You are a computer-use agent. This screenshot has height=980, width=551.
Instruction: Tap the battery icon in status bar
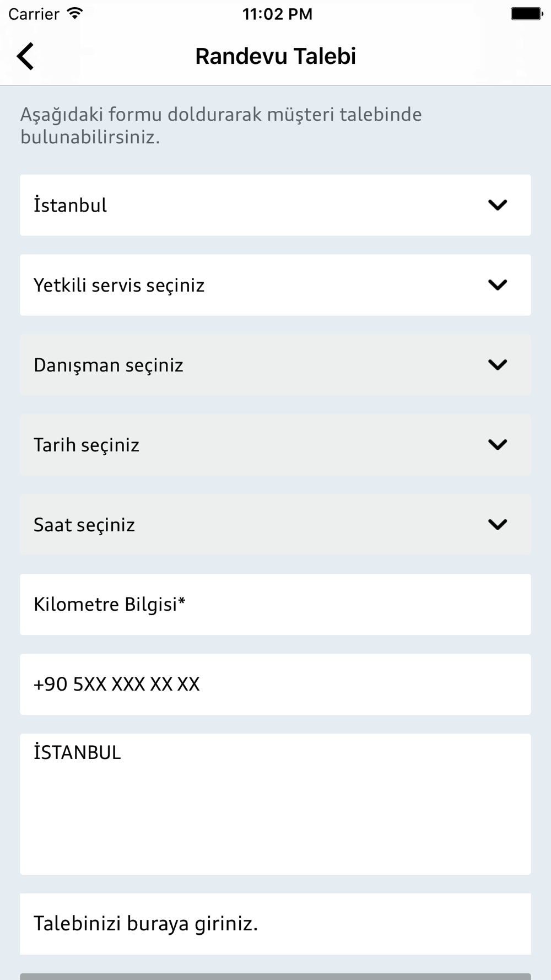click(526, 14)
